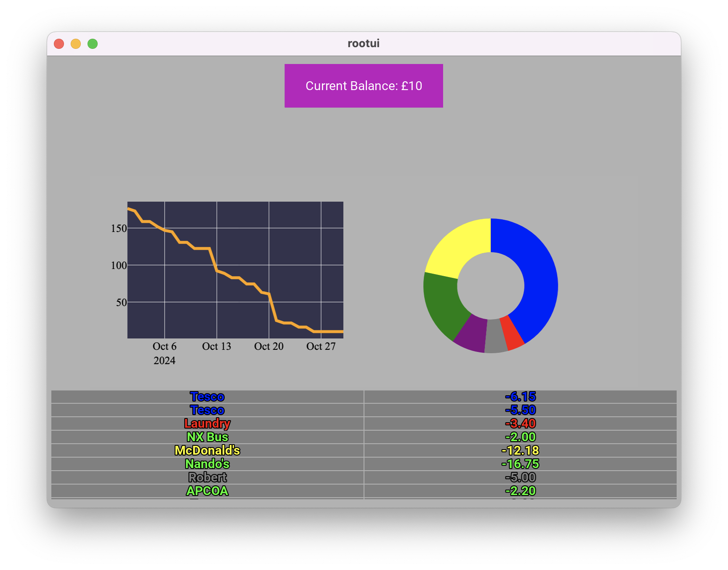Select the APCOA transaction name

pos(207,491)
